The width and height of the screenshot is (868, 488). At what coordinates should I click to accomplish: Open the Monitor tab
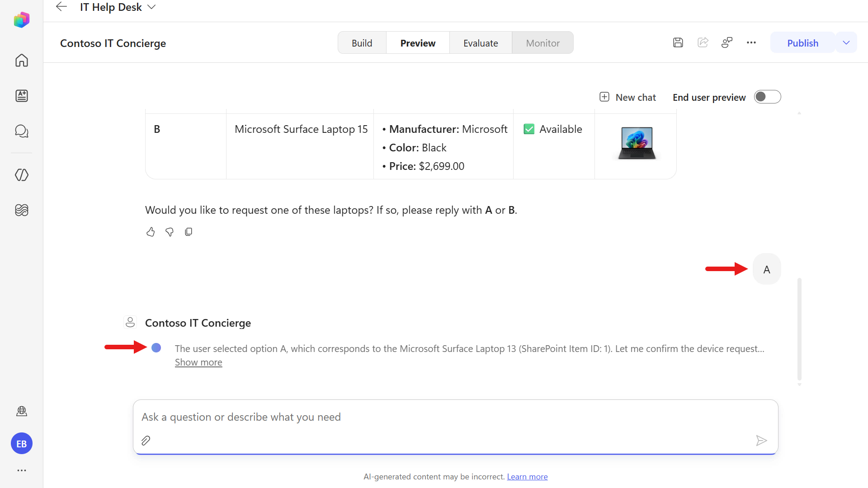coord(542,43)
